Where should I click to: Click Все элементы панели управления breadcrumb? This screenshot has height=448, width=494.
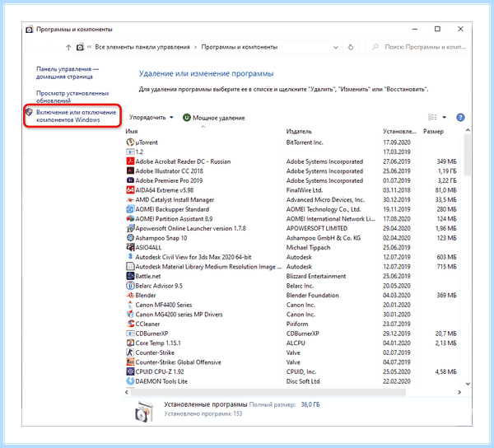click(142, 47)
